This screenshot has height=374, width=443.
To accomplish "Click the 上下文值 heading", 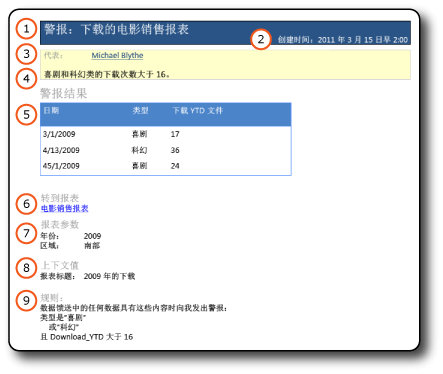I will 60,265.
